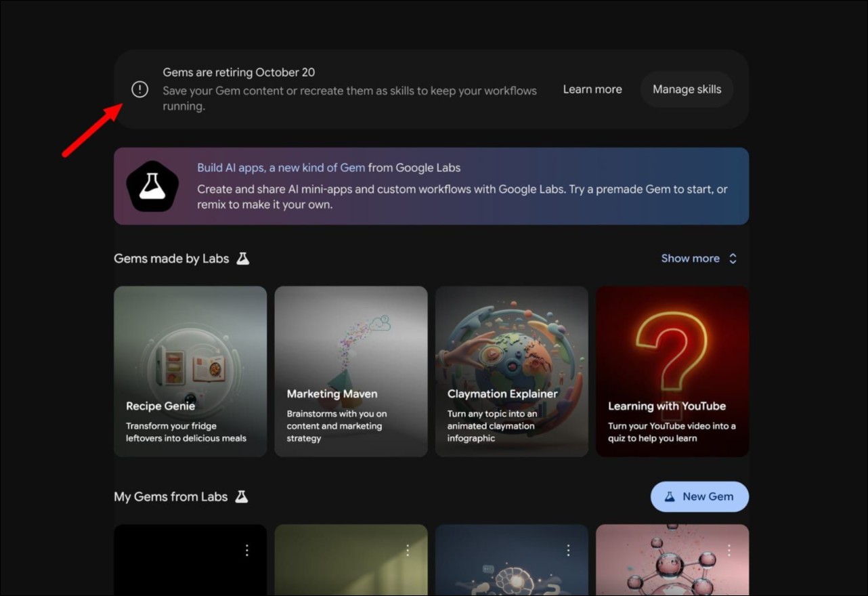The image size is (868, 596).
Task: Click the "Gems made by Labs" section heading
Action: tap(171, 258)
